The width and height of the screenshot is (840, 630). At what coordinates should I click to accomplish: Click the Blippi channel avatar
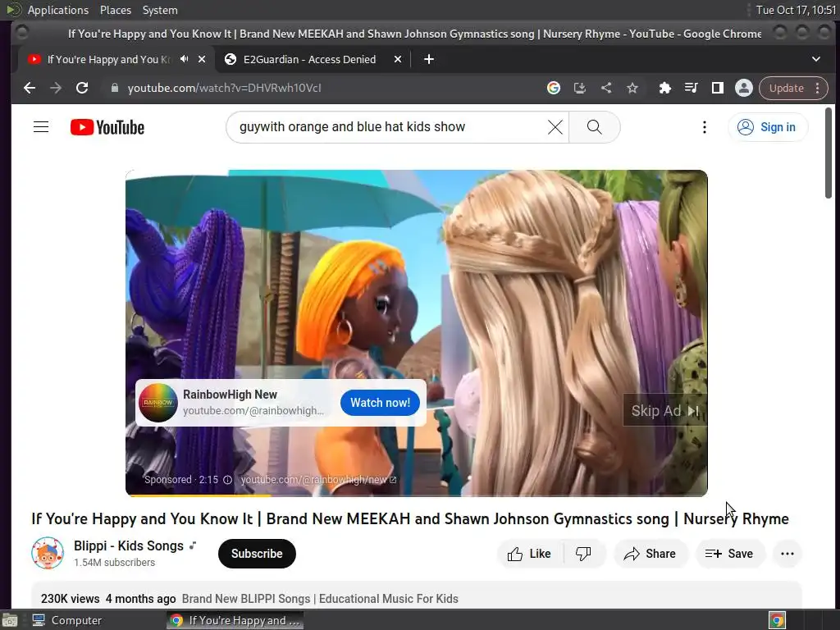click(48, 553)
